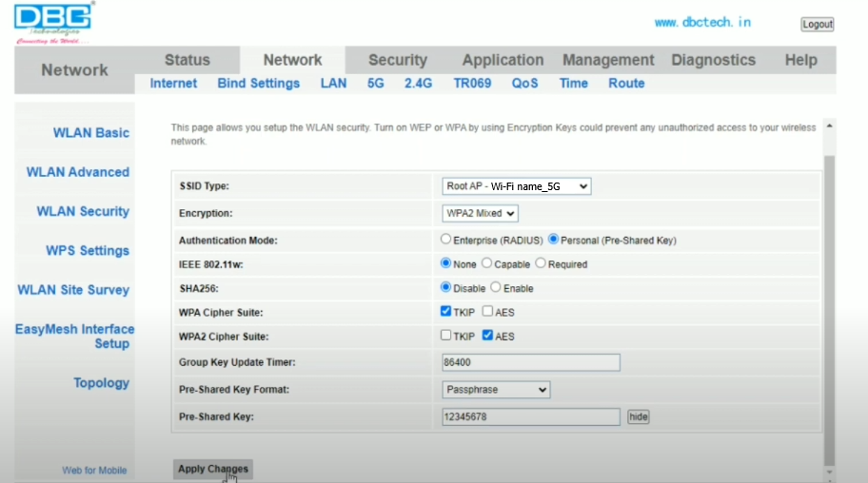Select None for IEEE 802.11w

[x=445, y=262]
